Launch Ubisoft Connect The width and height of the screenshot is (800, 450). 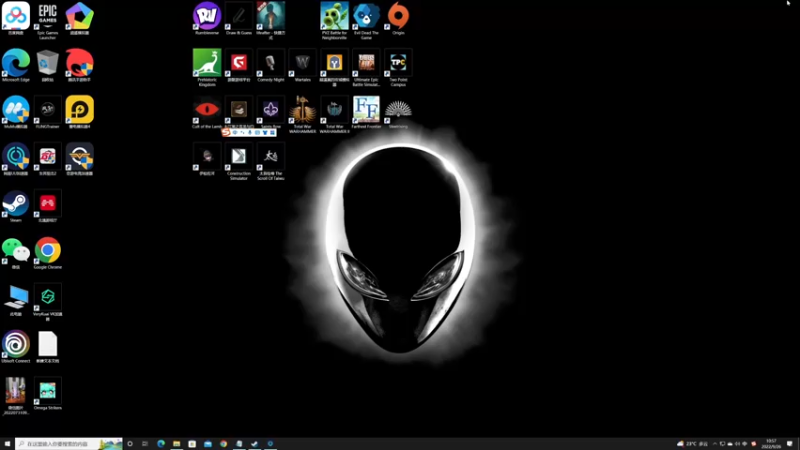(16, 347)
